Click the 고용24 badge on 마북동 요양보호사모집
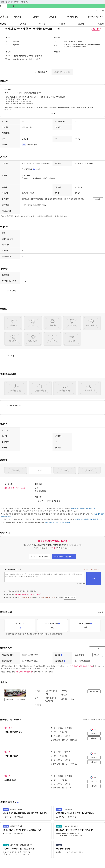The width and height of the screenshot is (105, 868). tap(94, 730)
